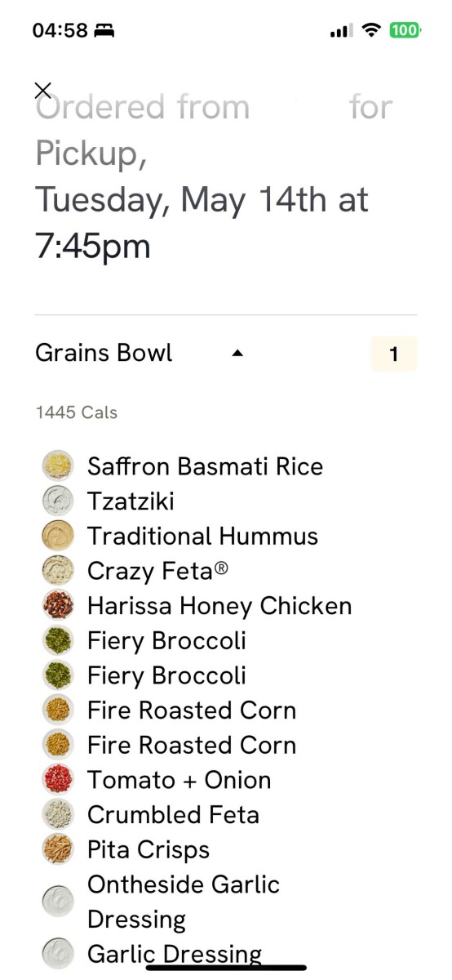Tap the quantity badge showing 1
Viewport: 452px width, 980px height.
394,354
